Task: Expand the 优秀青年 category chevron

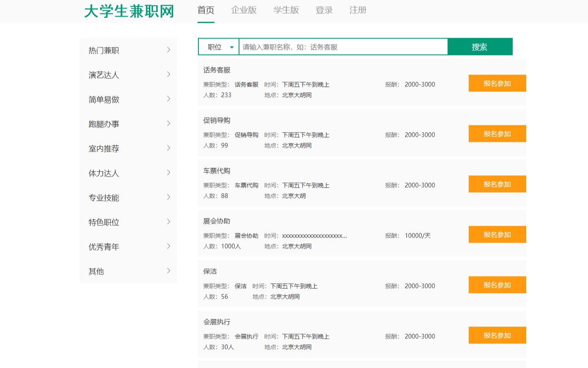Action: click(168, 246)
